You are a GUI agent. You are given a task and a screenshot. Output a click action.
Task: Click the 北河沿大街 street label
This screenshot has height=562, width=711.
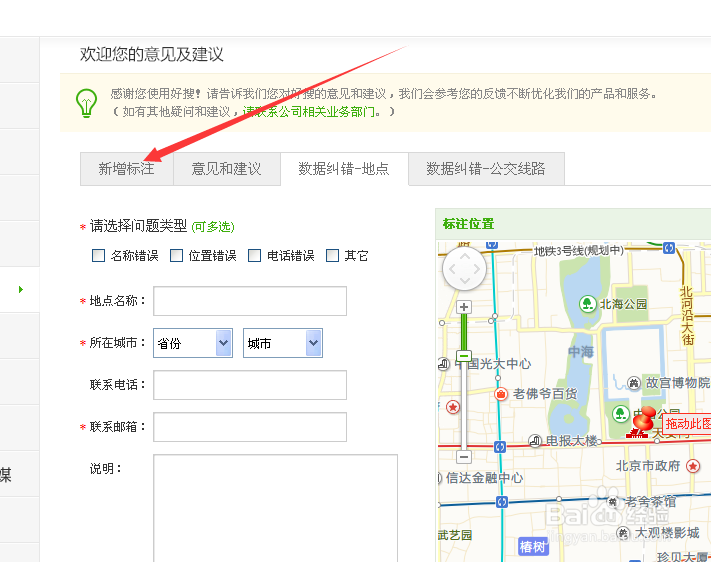point(687,315)
